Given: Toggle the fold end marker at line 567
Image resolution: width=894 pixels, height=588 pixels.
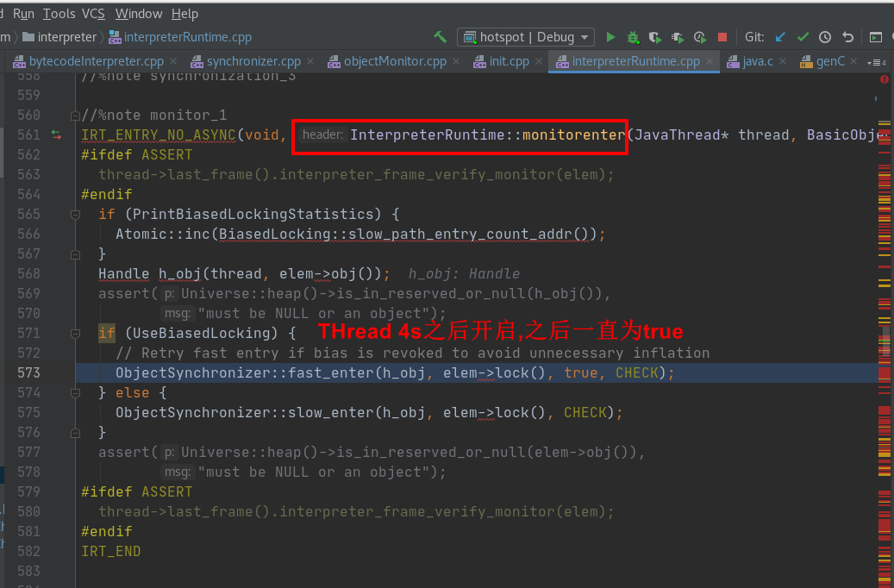Looking at the screenshot, I should [75, 254].
